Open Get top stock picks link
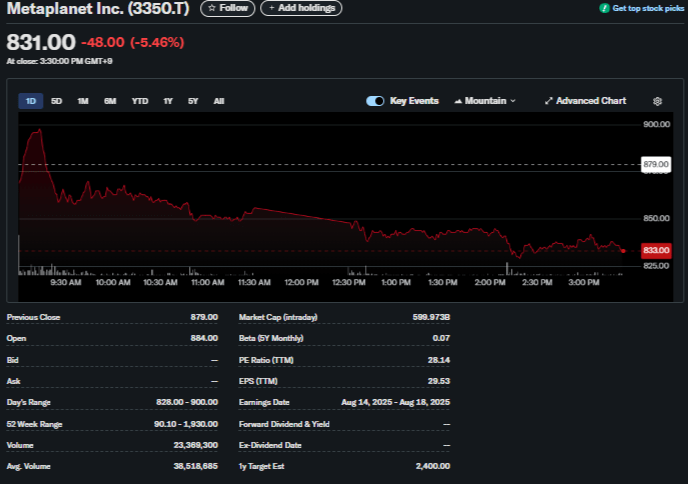 [648, 8]
